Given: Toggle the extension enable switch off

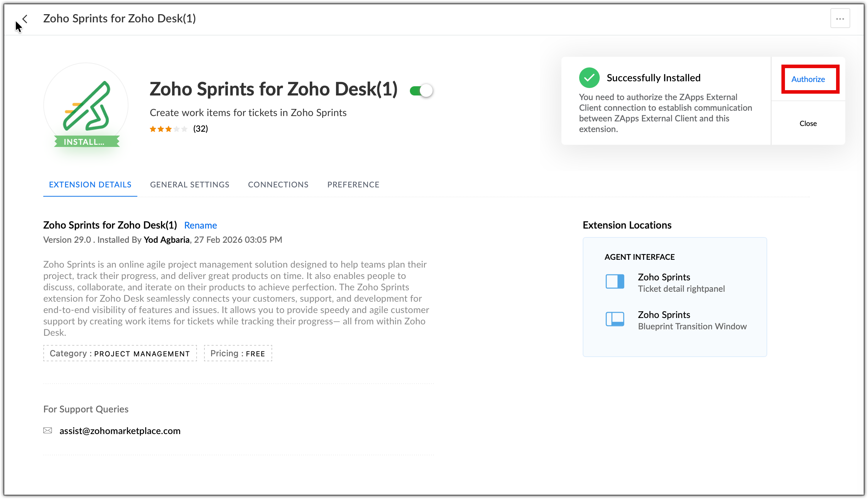Looking at the screenshot, I should pos(421,91).
